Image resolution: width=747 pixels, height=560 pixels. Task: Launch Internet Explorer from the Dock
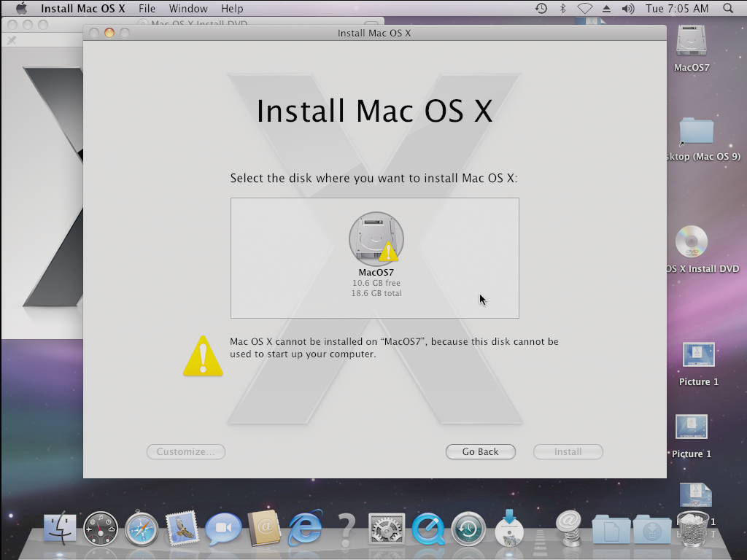tap(306, 528)
